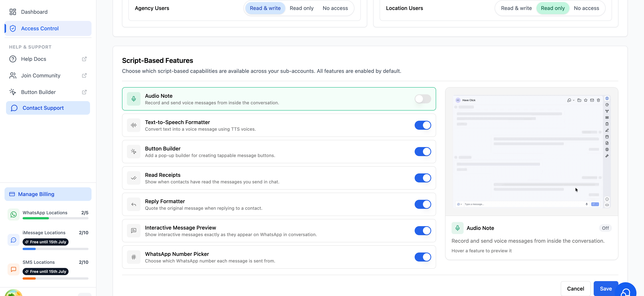
Task: Click SMS Locations orange progress bar
Action: tap(56, 278)
